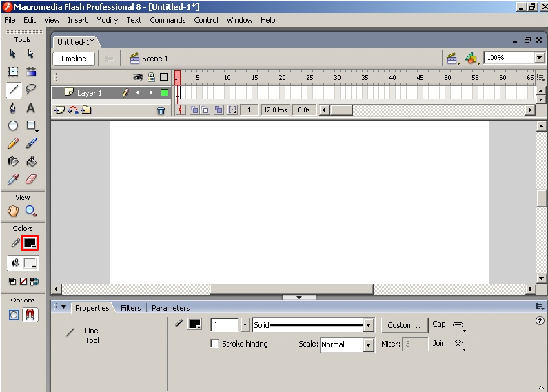Click Lock All Layers padlock icon

[x=151, y=77]
